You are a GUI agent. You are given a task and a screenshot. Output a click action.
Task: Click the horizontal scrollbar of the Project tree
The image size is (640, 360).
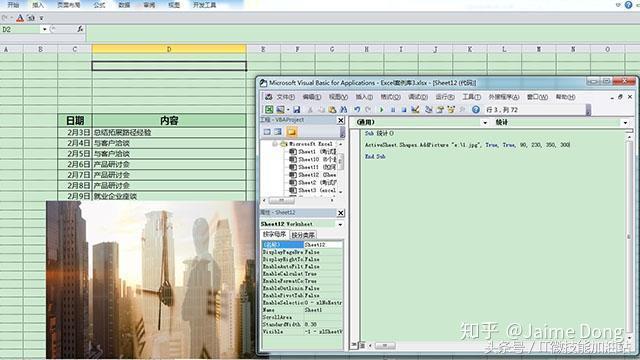(298, 200)
